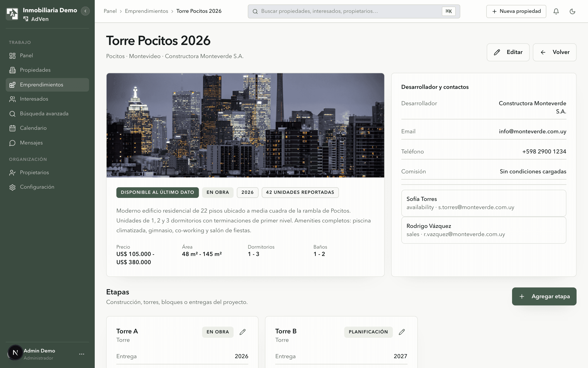588x368 pixels.
Task: Focus the Buscar propiedades search field
Action: (354, 11)
